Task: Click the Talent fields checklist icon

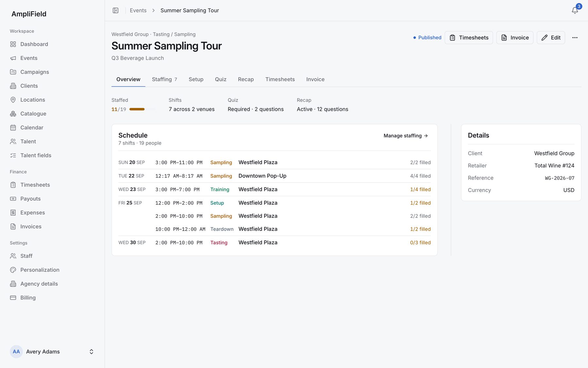Action: pyautogui.click(x=13, y=155)
